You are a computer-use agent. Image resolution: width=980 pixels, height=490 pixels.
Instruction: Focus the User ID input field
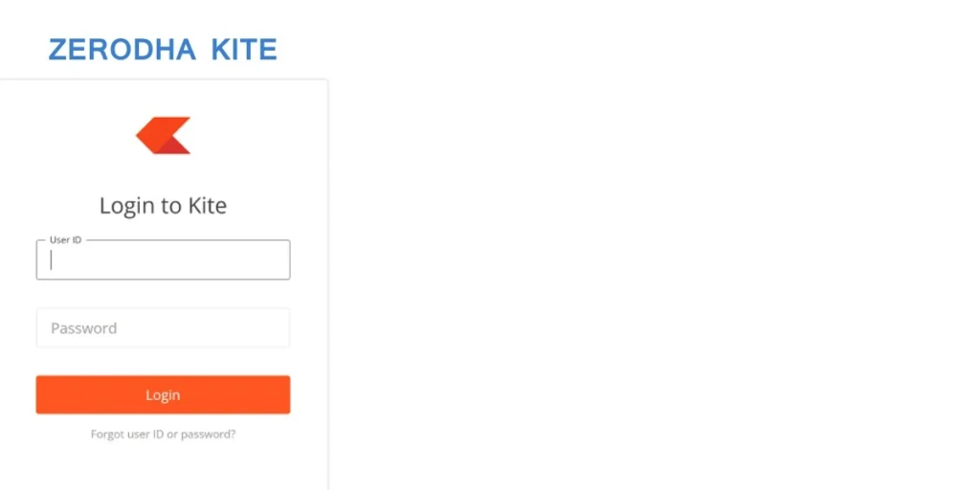pyautogui.click(x=163, y=260)
